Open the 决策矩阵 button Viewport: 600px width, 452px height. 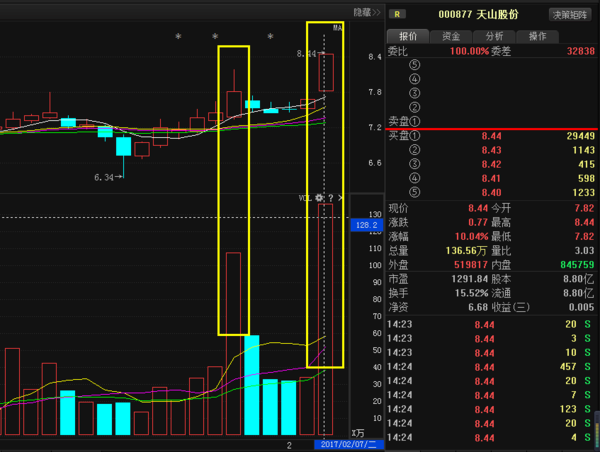(570, 15)
